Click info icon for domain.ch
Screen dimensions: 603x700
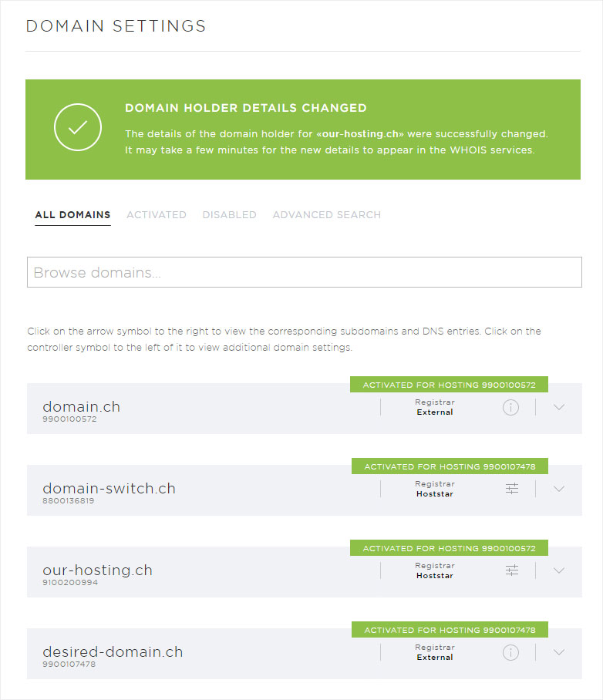pyautogui.click(x=510, y=407)
